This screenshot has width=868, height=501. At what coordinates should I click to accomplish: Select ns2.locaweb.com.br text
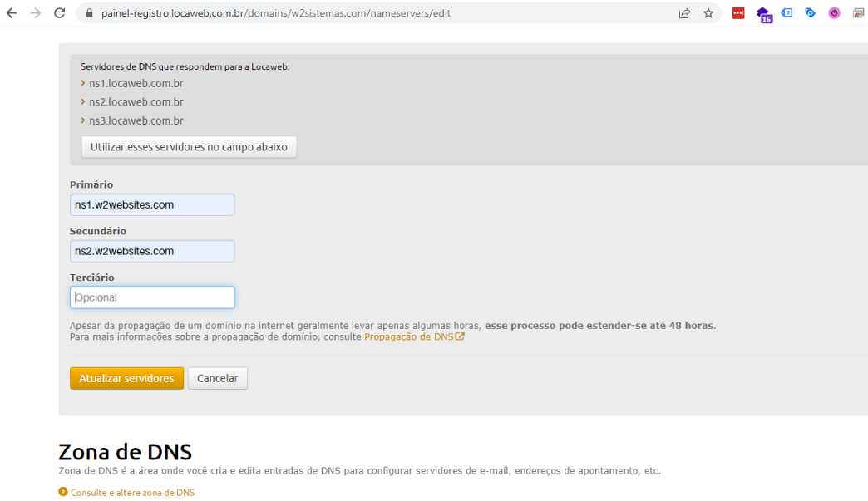click(136, 102)
